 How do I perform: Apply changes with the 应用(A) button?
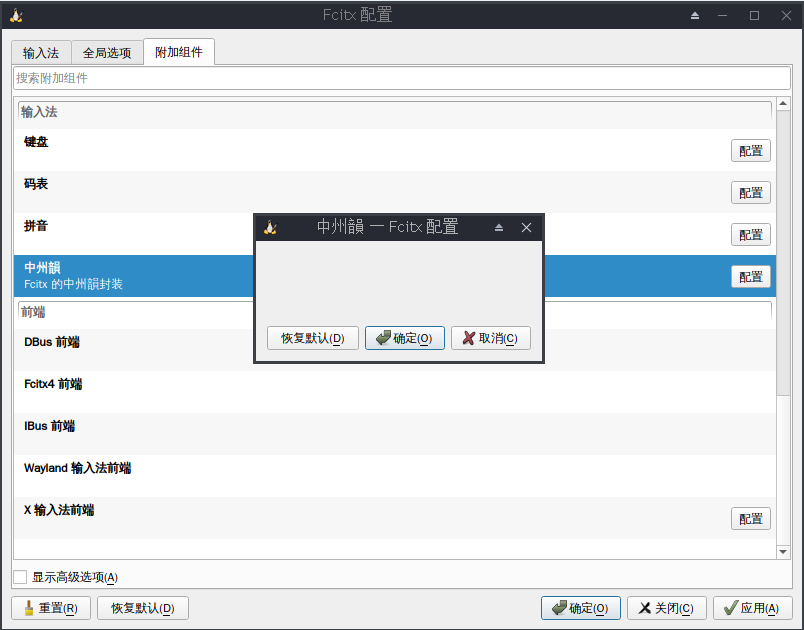(753, 608)
